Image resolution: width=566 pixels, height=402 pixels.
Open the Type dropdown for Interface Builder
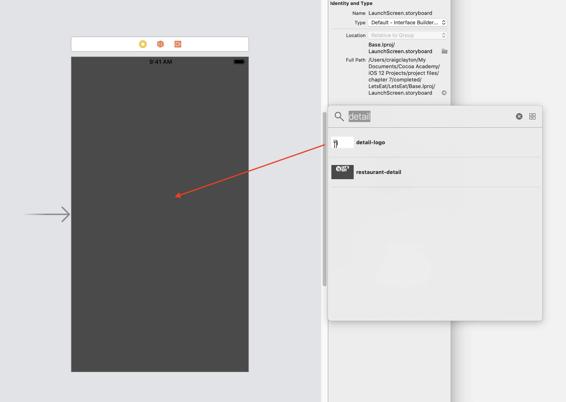[408, 22]
